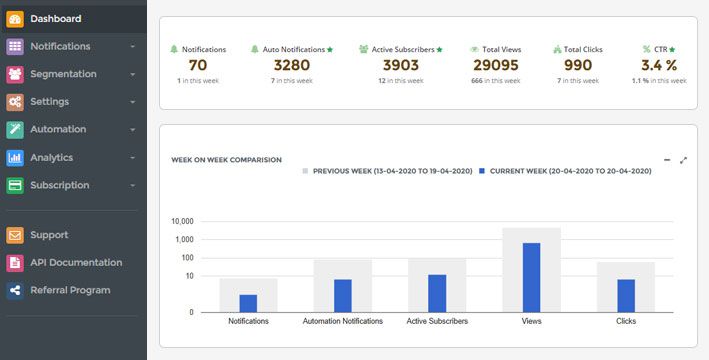Click the 3.4 % CTR value

(x=659, y=66)
